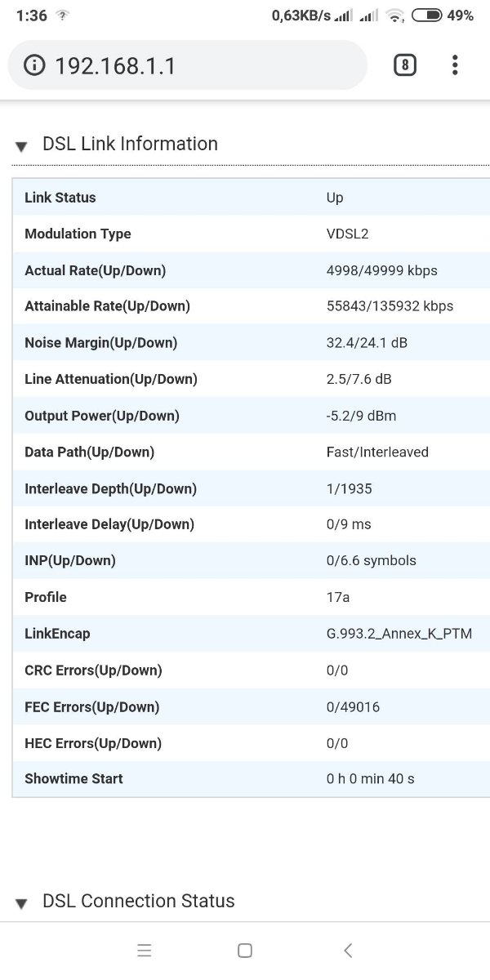The height and width of the screenshot is (980, 490).
Task: Open the tab switcher showing 8 tabs
Action: pyautogui.click(x=404, y=65)
